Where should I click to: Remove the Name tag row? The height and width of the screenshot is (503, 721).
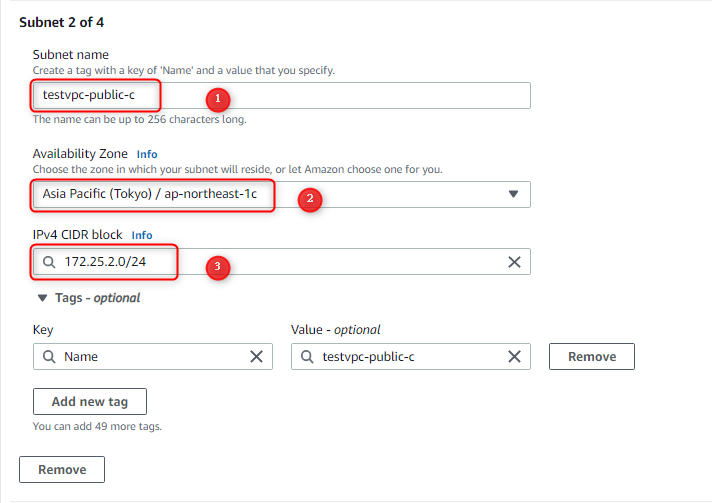tap(592, 356)
